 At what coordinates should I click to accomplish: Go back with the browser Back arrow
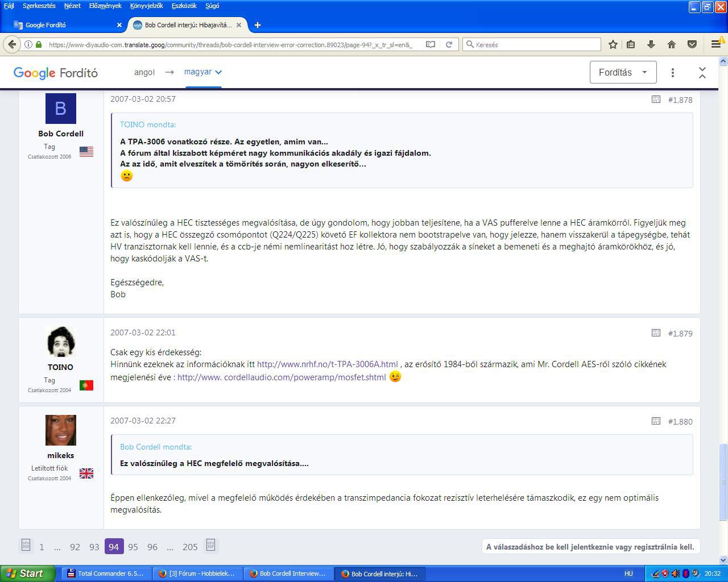(x=12, y=44)
